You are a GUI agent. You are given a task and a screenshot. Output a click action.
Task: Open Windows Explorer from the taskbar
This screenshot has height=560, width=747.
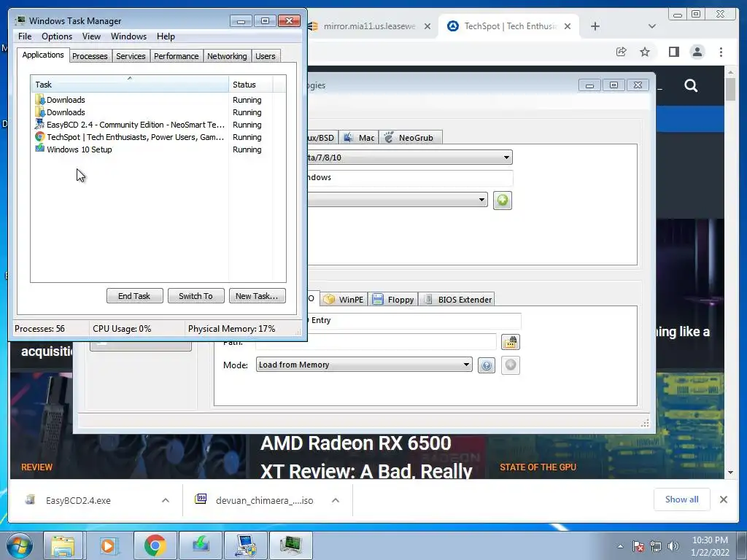[63, 545]
